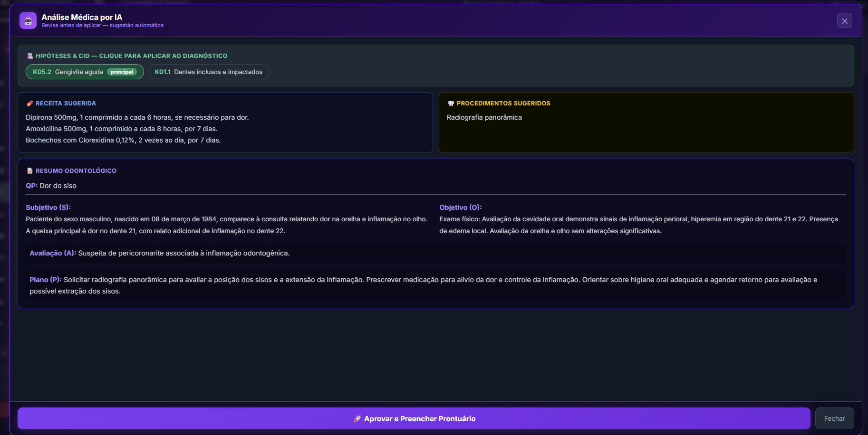Click the document icon beside Resumo Odontológico
Viewport: 868px width, 435px height.
(30, 171)
